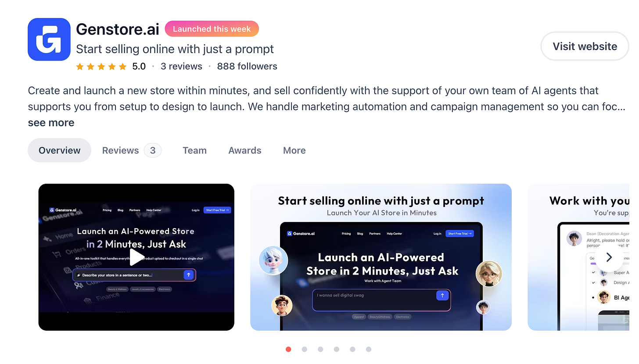
Task: Click the brown-haired boy agent avatar
Action: (x=282, y=306)
